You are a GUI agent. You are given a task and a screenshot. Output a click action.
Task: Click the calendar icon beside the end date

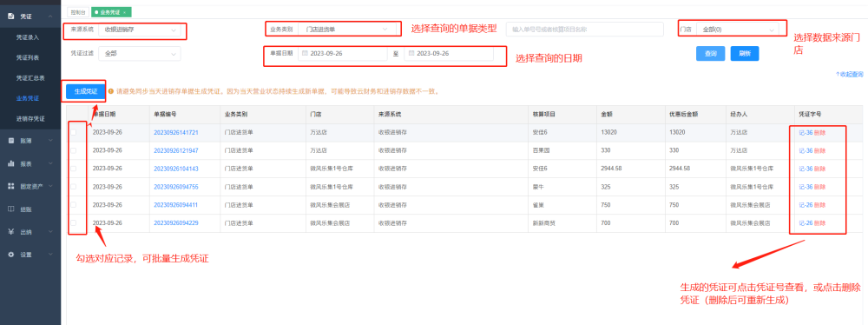[x=411, y=53]
